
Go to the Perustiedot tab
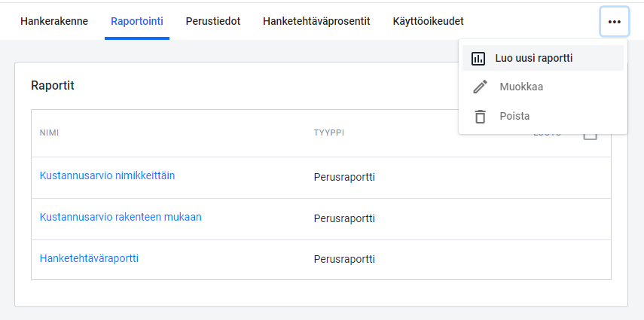pyautogui.click(x=212, y=21)
